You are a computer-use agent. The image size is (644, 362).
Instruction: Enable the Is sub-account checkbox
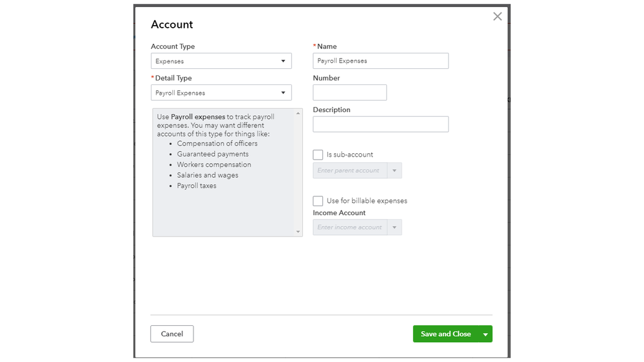318,155
